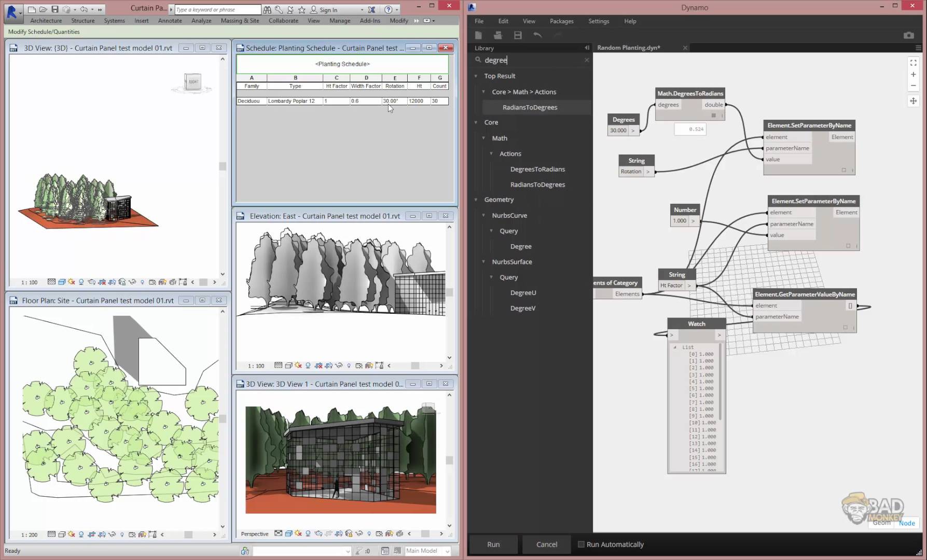The width and height of the screenshot is (927, 560).
Task: Toggle the crop region lock icon
Action: [183, 282]
